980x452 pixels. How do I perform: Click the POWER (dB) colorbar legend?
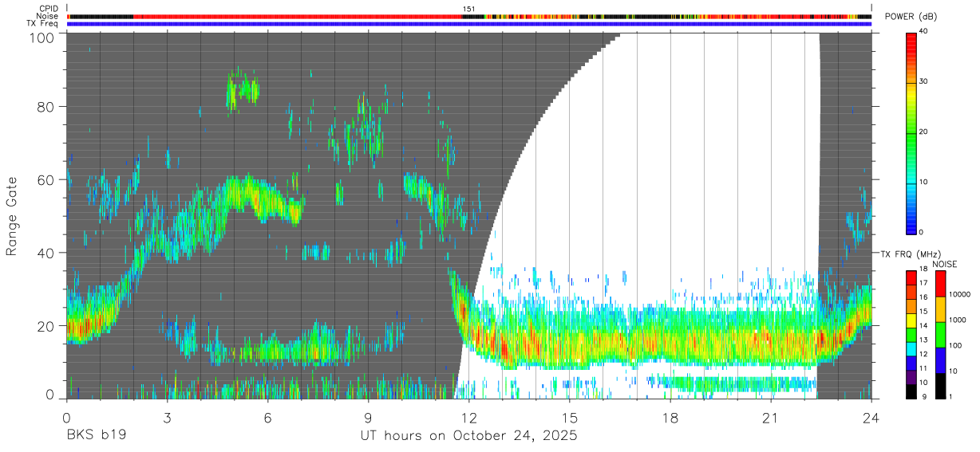(x=911, y=132)
